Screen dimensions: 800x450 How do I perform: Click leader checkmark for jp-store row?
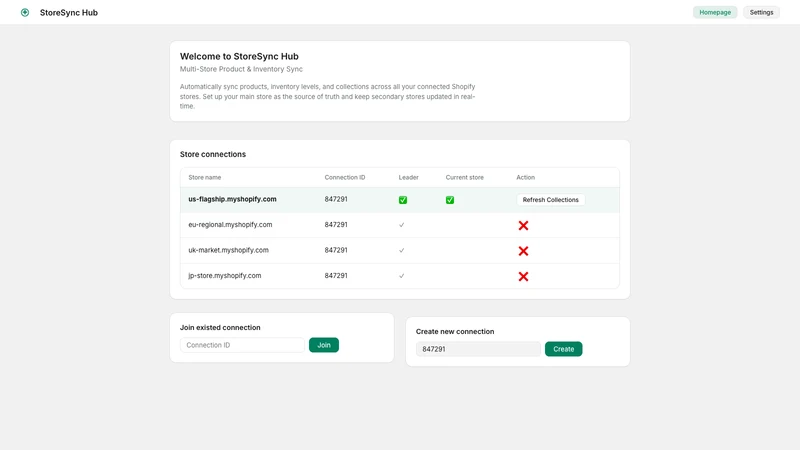tap(402, 276)
